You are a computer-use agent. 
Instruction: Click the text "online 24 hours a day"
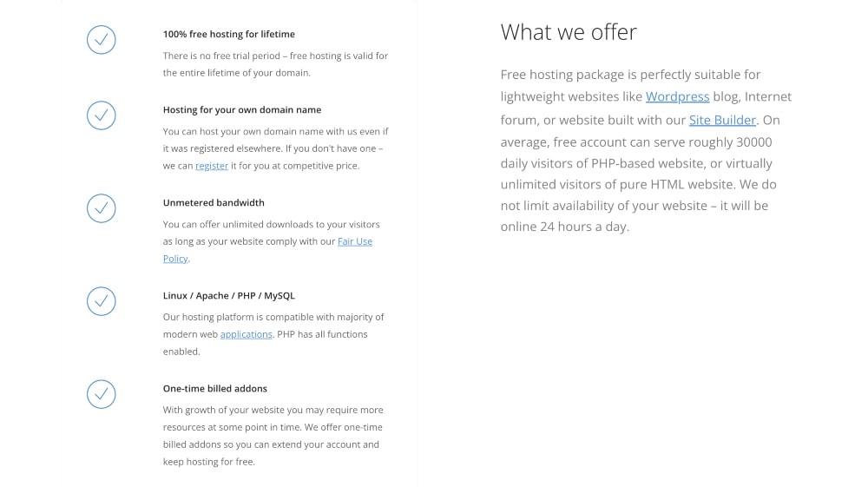(564, 227)
